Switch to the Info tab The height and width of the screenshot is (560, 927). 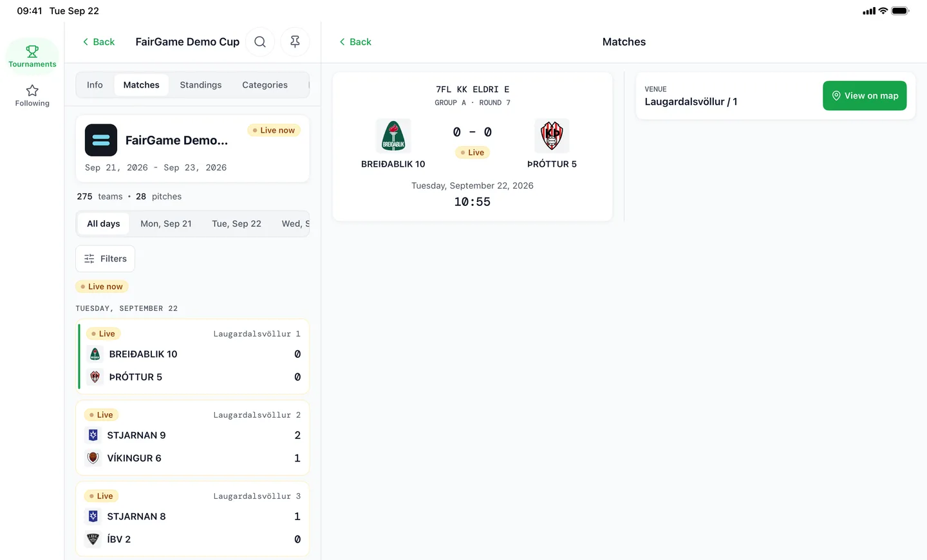95,85
